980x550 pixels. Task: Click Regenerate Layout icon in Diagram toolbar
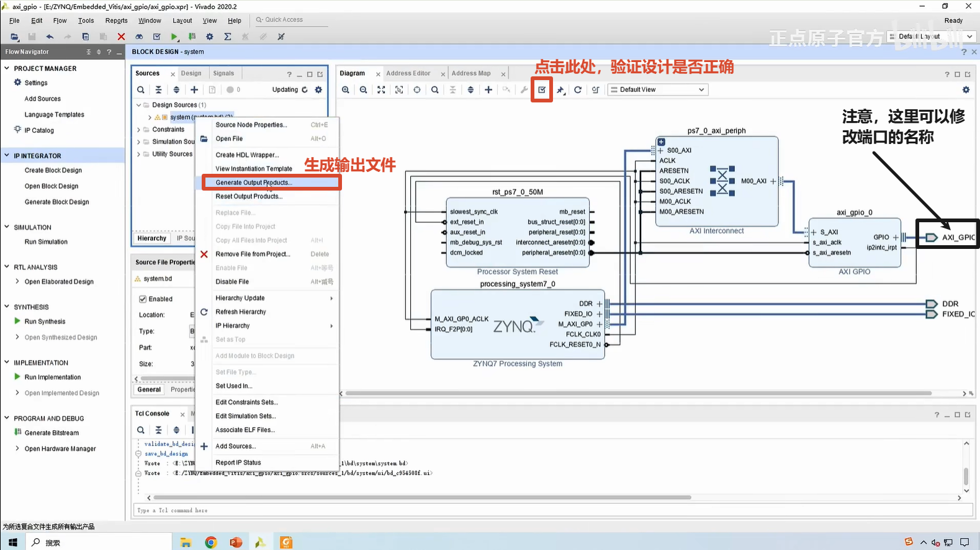(578, 90)
